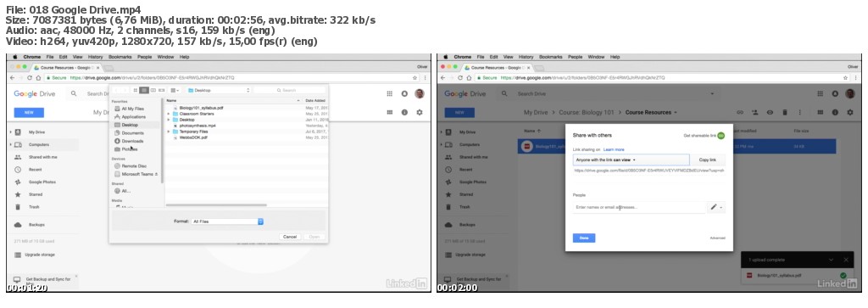
Task: Click the file dialog Search field
Action: 290,90
